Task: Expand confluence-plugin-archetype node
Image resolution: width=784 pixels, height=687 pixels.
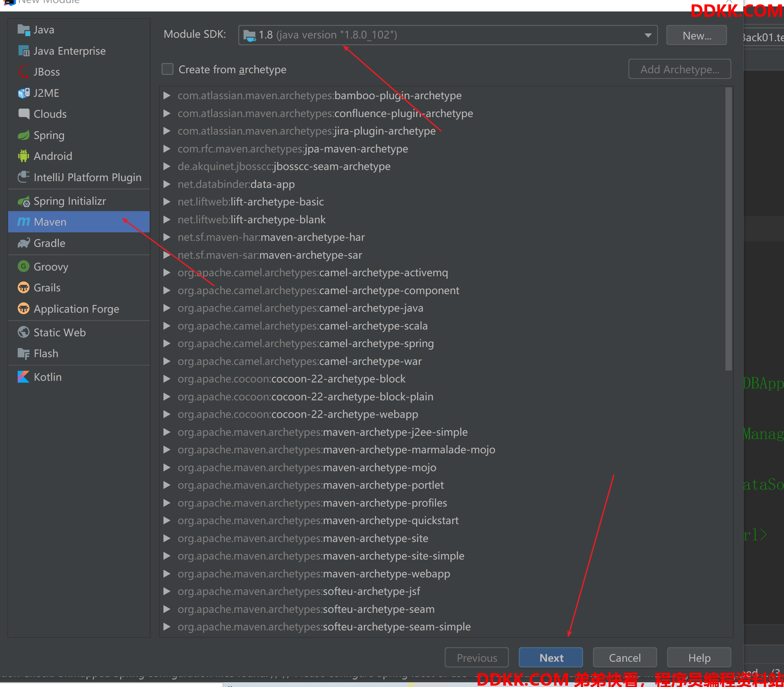Action: click(167, 113)
